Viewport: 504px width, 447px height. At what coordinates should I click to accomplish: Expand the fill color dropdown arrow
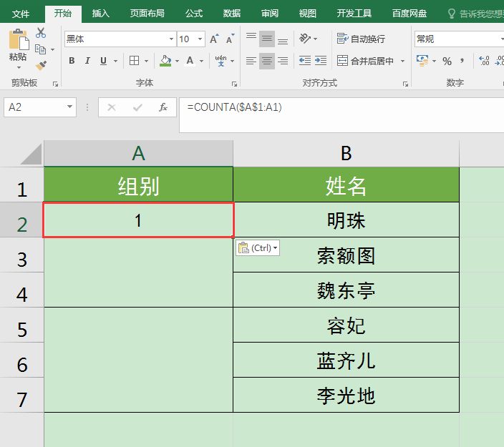pos(177,61)
